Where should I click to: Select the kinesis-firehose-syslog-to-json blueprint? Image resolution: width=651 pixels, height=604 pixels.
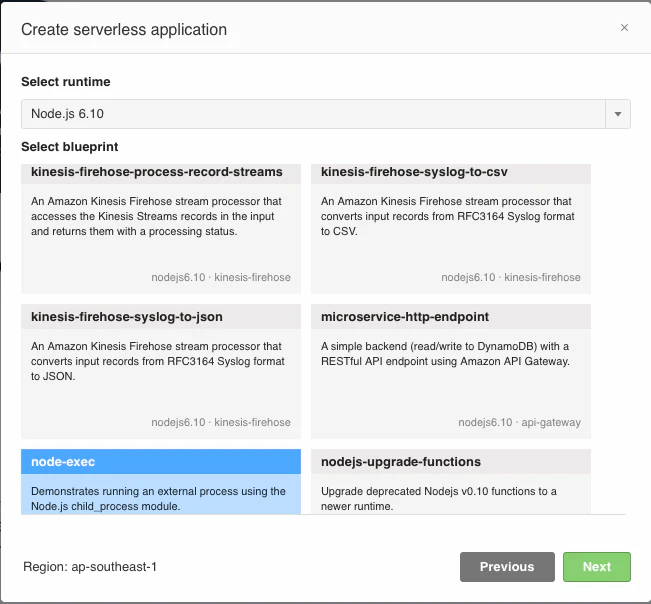tap(161, 371)
